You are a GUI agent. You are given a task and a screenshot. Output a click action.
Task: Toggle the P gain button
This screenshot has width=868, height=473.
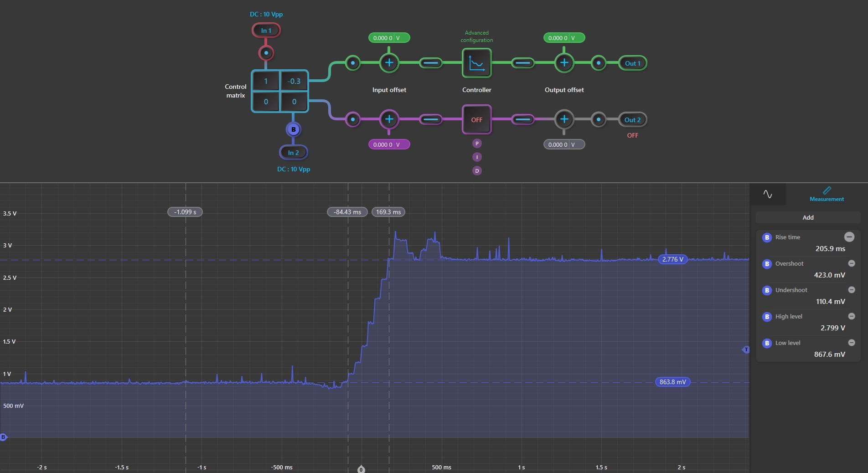(x=477, y=144)
